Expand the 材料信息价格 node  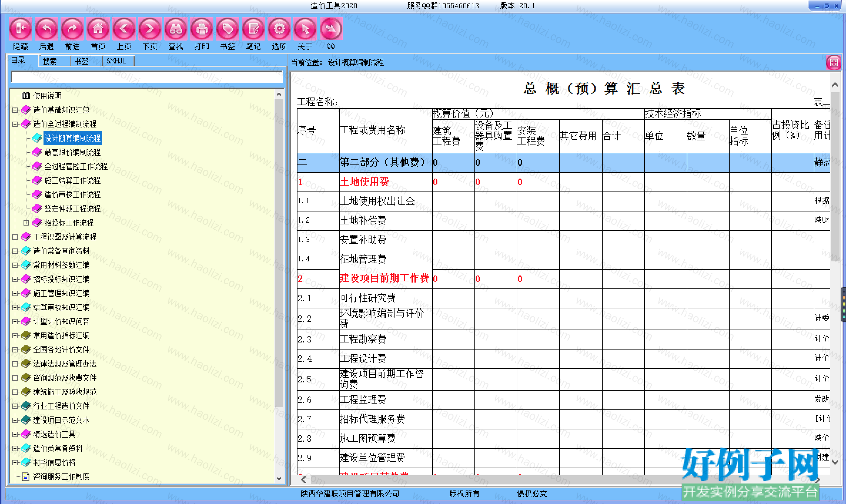coord(15,463)
